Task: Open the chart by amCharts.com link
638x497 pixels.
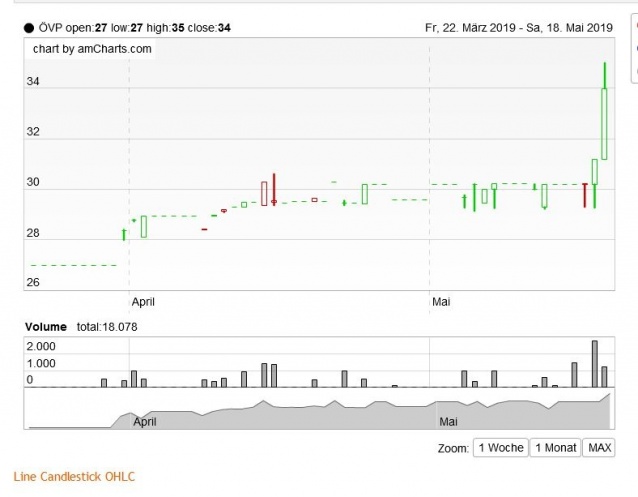Action: pyautogui.click(x=86, y=48)
